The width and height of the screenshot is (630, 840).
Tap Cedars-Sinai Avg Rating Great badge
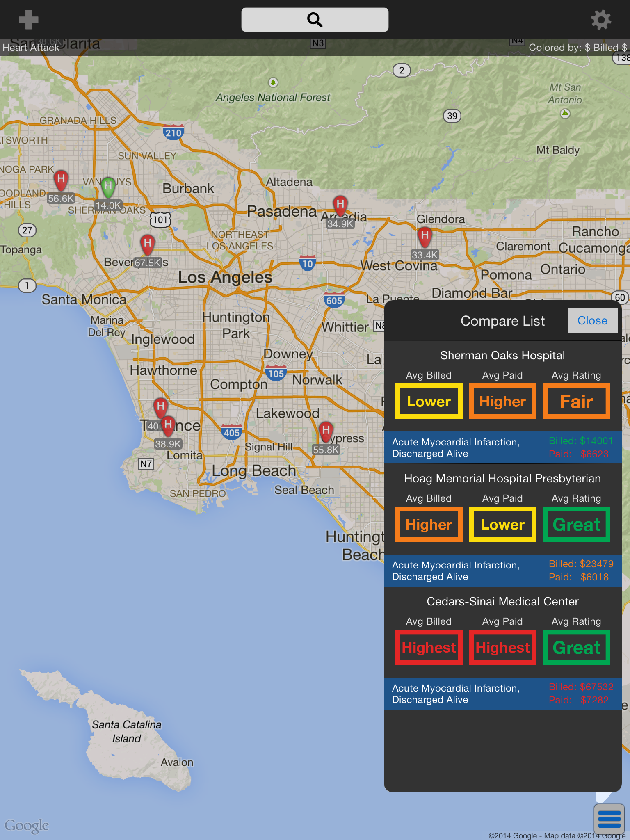[577, 647]
